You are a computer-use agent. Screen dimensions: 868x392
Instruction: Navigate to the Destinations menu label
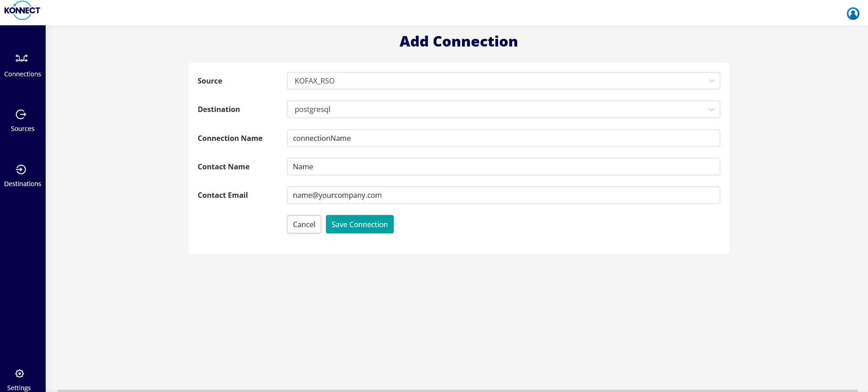(x=23, y=184)
